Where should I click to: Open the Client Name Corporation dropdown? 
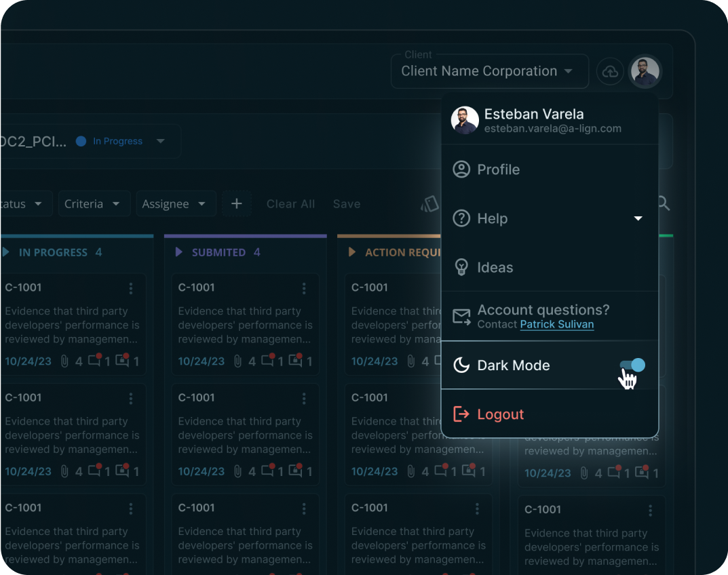click(490, 71)
